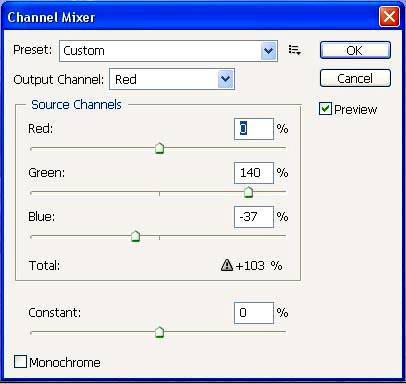
Task: Click the Red percentage input field
Action: click(x=254, y=129)
